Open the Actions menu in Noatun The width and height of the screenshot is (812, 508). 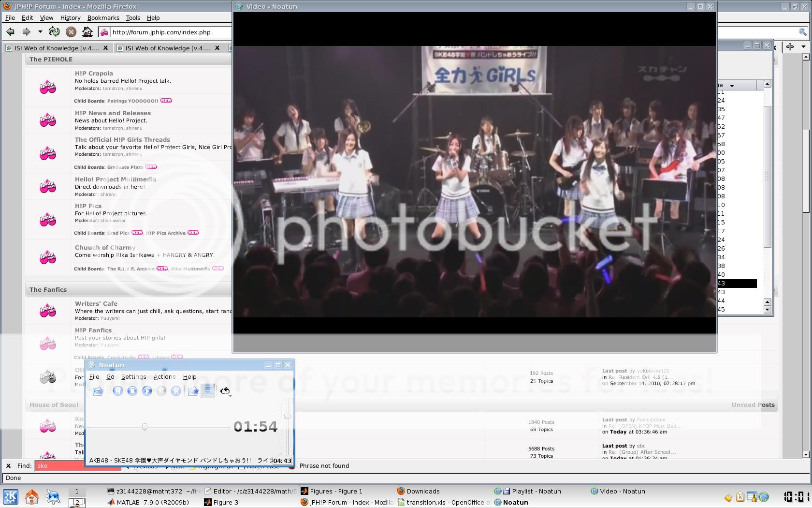pos(164,377)
